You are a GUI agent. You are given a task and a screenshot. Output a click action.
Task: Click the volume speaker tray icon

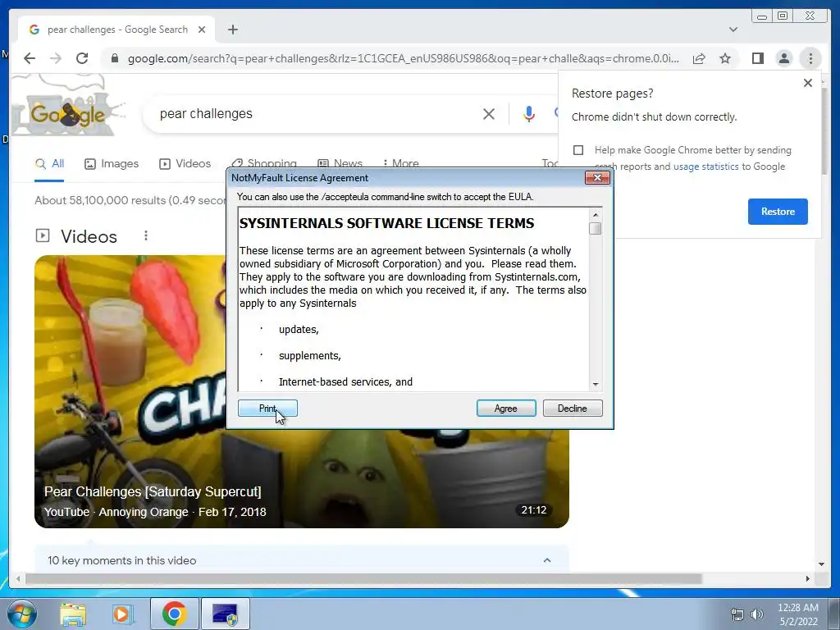click(x=756, y=614)
